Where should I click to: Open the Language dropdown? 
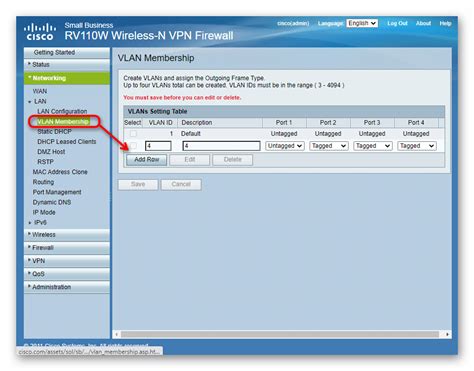coord(362,23)
